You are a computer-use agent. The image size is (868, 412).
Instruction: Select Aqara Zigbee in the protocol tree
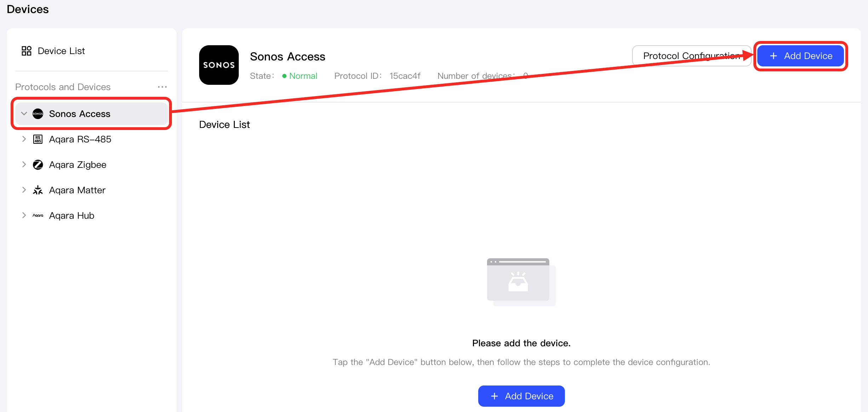[92, 165]
